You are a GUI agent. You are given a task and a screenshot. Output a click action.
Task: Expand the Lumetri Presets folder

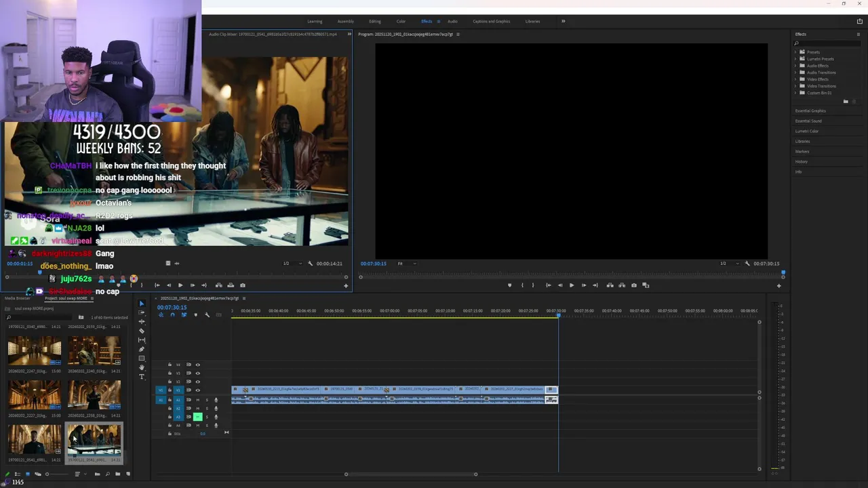[795, 59]
